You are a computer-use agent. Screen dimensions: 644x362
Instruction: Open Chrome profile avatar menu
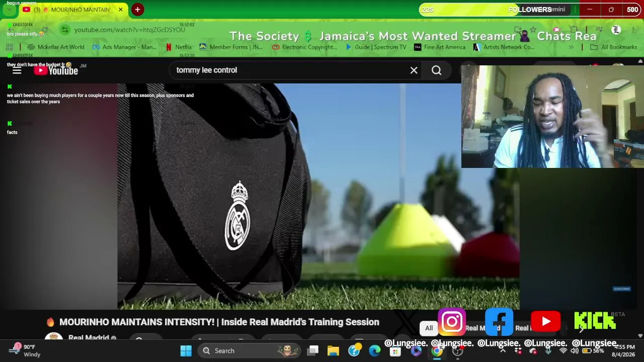pyautogui.click(x=616, y=30)
